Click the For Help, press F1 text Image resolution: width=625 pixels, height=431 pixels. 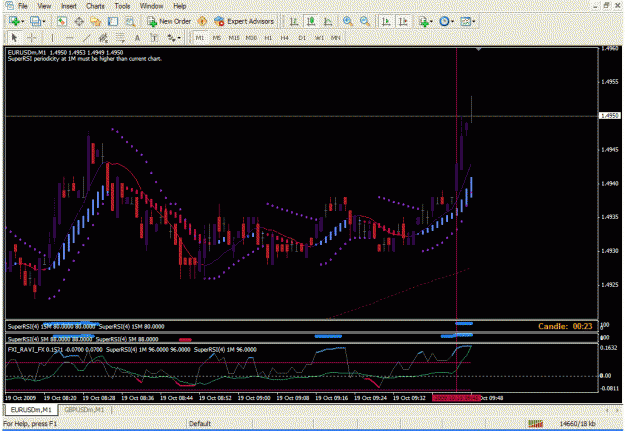coord(30,423)
